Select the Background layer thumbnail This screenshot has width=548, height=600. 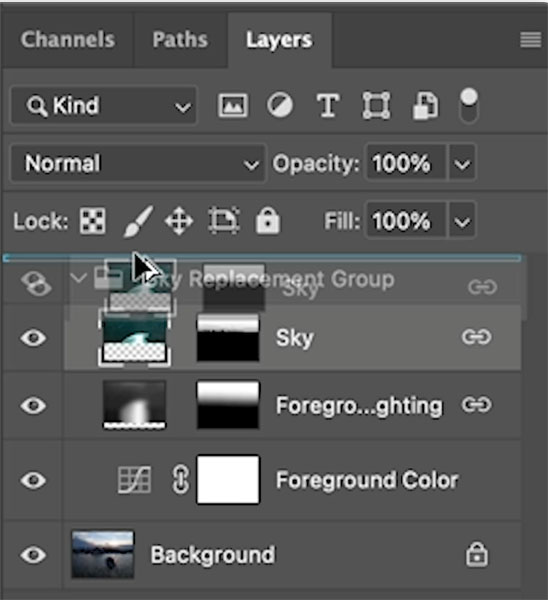click(x=103, y=554)
